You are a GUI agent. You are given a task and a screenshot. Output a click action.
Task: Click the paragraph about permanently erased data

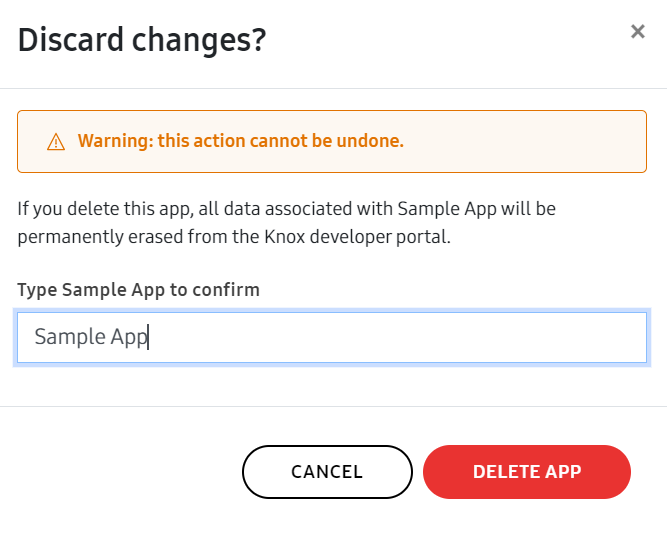(286, 225)
